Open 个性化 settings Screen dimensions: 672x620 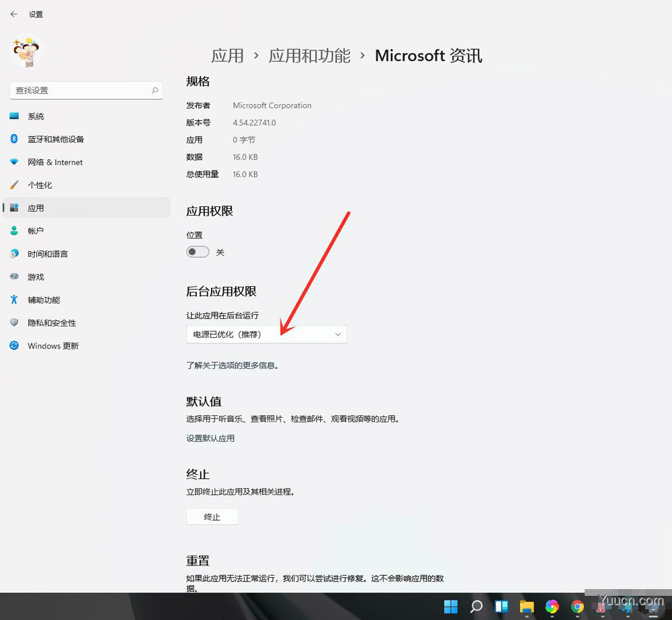tap(87, 185)
